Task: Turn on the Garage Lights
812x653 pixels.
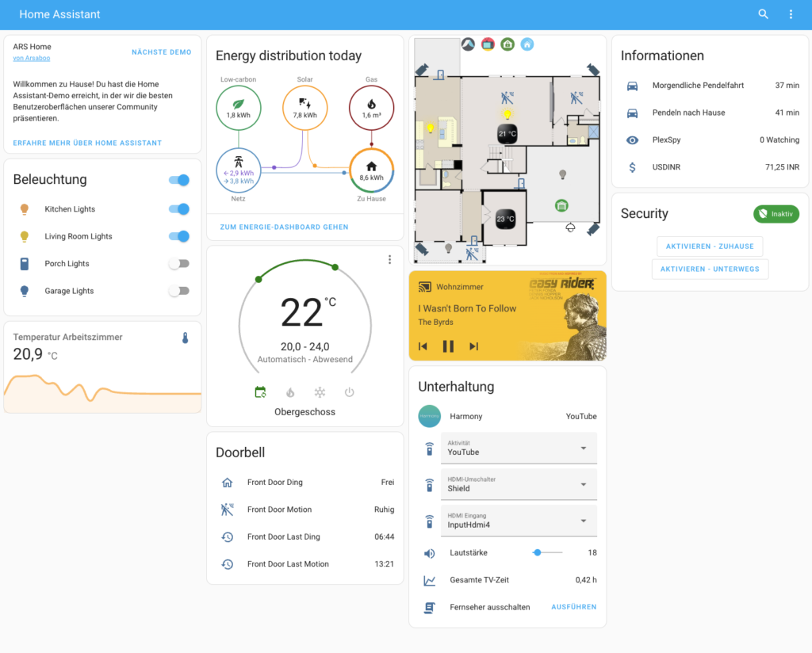Action: tap(181, 291)
